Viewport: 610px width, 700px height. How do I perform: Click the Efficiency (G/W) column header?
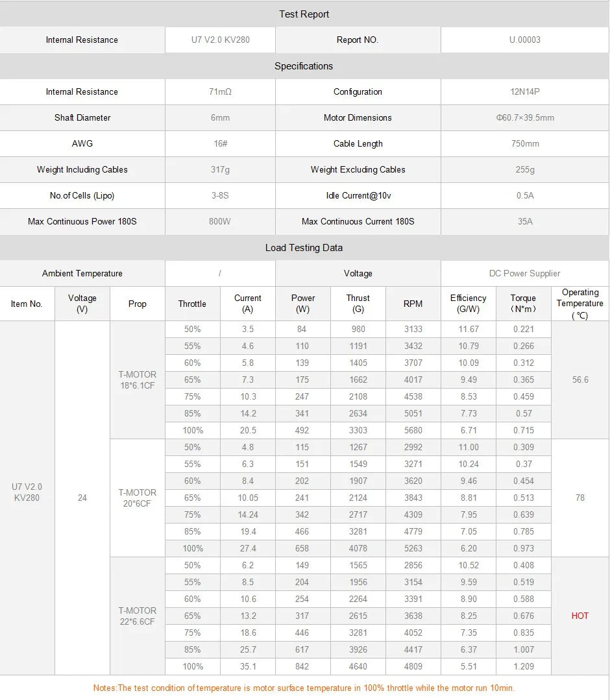click(468, 303)
